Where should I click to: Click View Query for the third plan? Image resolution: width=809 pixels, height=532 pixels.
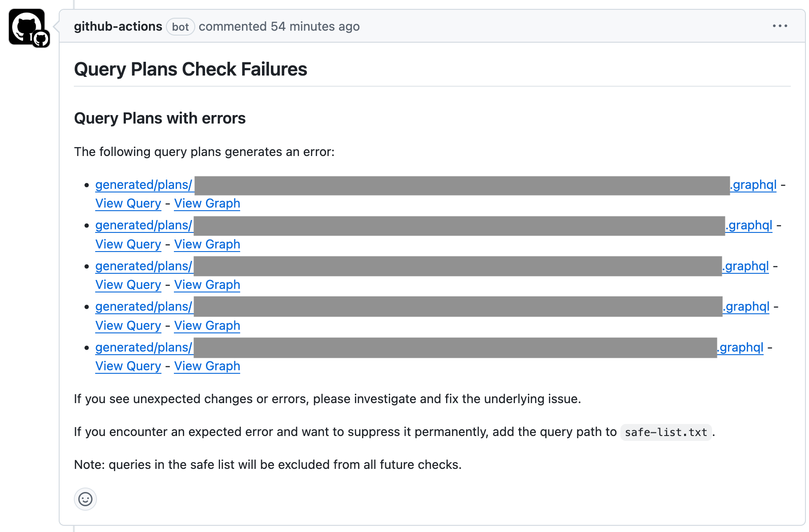click(x=128, y=285)
